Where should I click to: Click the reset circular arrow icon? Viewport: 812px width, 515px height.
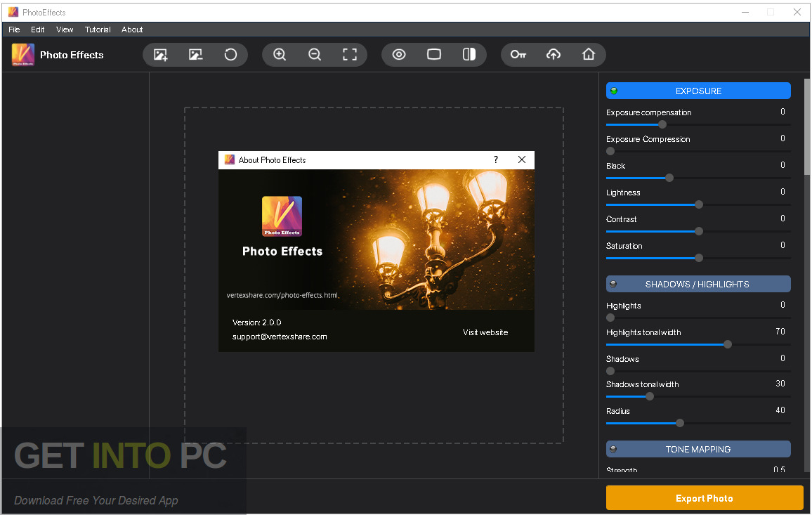click(230, 54)
